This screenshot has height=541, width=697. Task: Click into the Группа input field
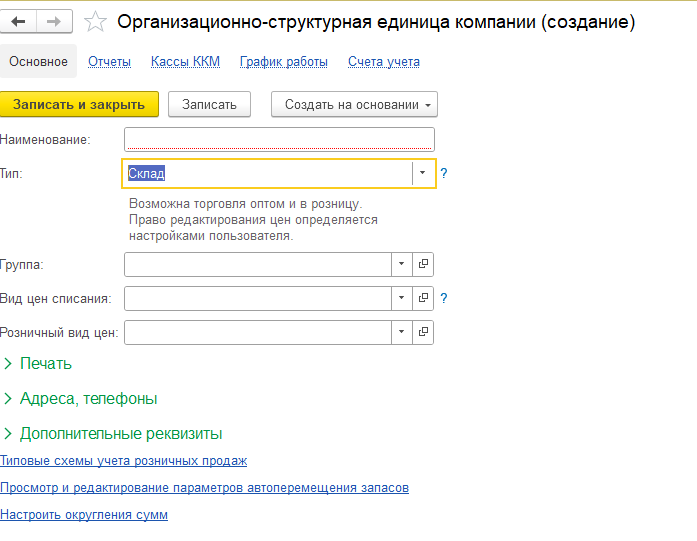pyautogui.click(x=258, y=264)
